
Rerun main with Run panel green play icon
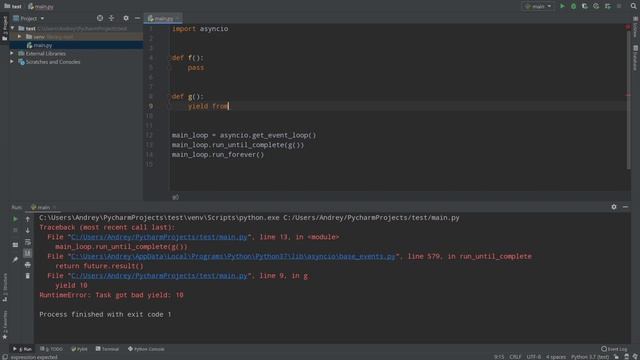(15, 219)
